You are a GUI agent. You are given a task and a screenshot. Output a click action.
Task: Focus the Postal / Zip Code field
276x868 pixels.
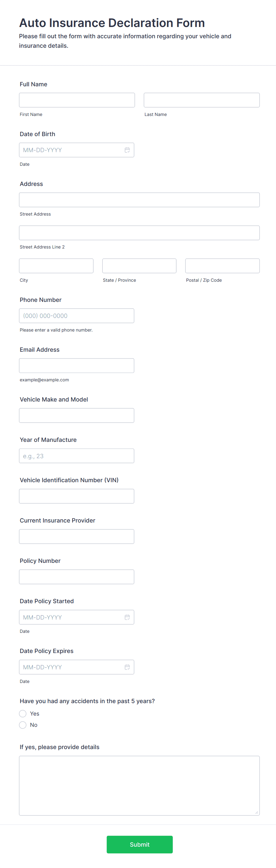[222, 265]
